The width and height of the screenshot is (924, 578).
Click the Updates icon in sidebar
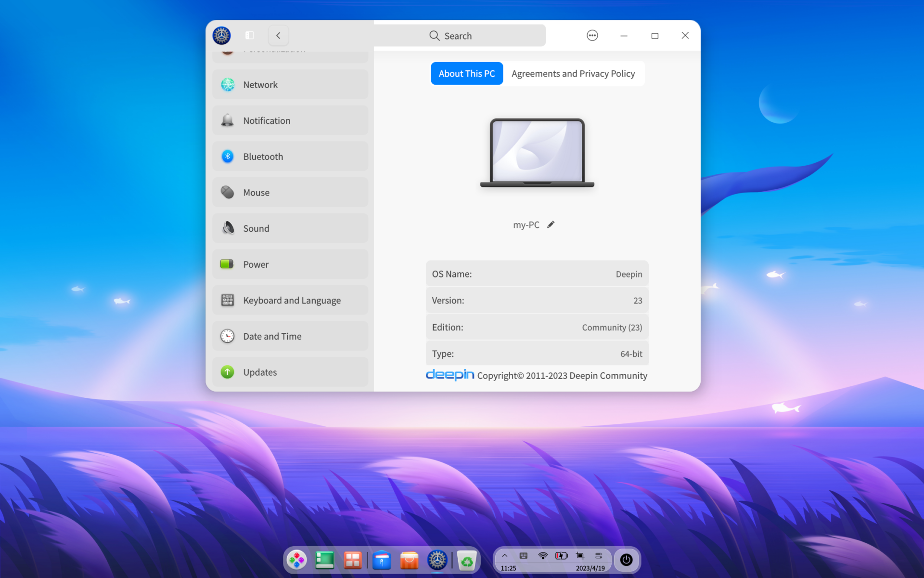pyautogui.click(x=227, y=371)
